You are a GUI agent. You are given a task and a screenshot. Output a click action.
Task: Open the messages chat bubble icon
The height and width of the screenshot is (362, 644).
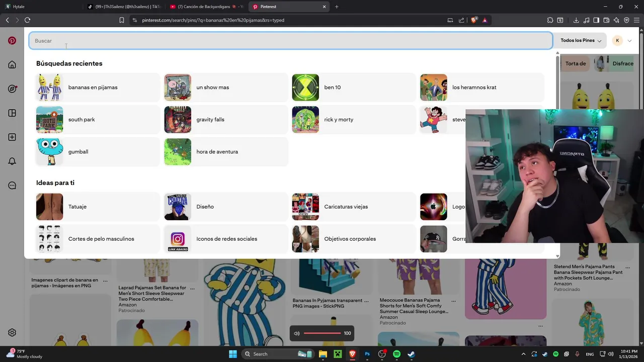[12, 186]
